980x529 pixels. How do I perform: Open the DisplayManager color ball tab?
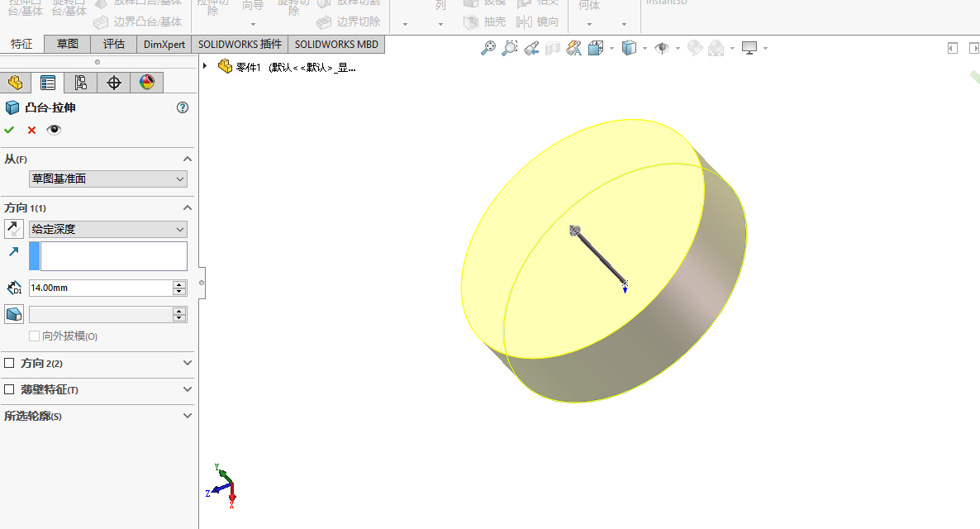pos(146,82)
